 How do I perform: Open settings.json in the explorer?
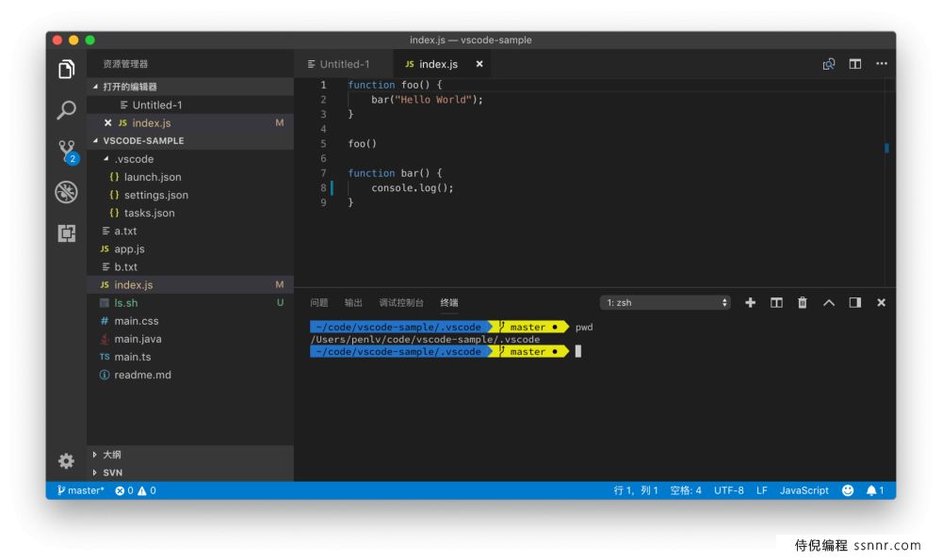(190, 195)
